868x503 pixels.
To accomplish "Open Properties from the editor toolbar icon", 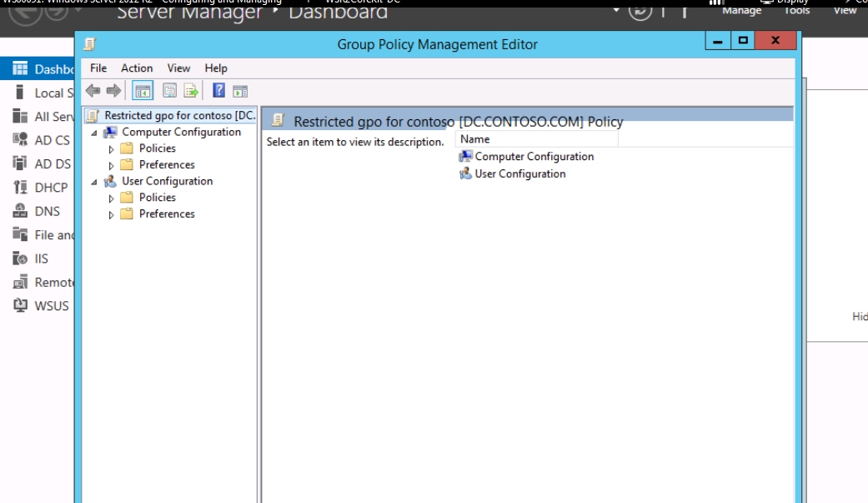I will [x=170, y=91].
